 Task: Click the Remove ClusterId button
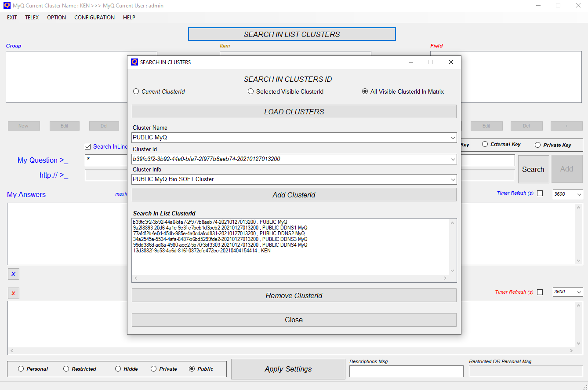(294, 295)
